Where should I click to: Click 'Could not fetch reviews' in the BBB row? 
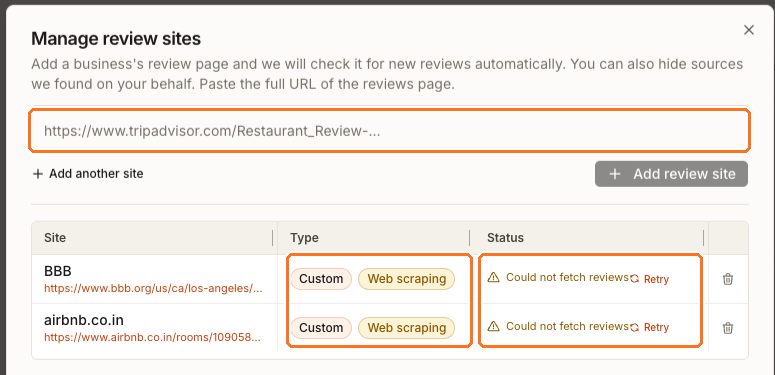pos(567,277)
